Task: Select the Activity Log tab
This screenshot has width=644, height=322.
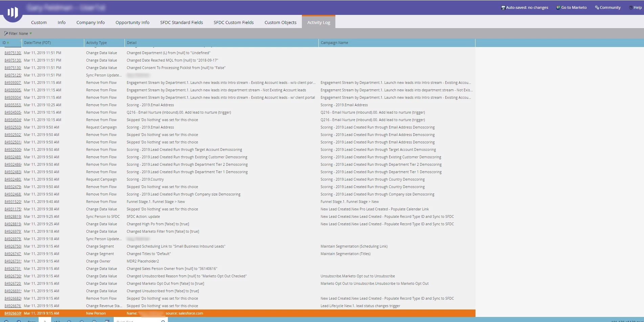Action: tap(318, 22)
